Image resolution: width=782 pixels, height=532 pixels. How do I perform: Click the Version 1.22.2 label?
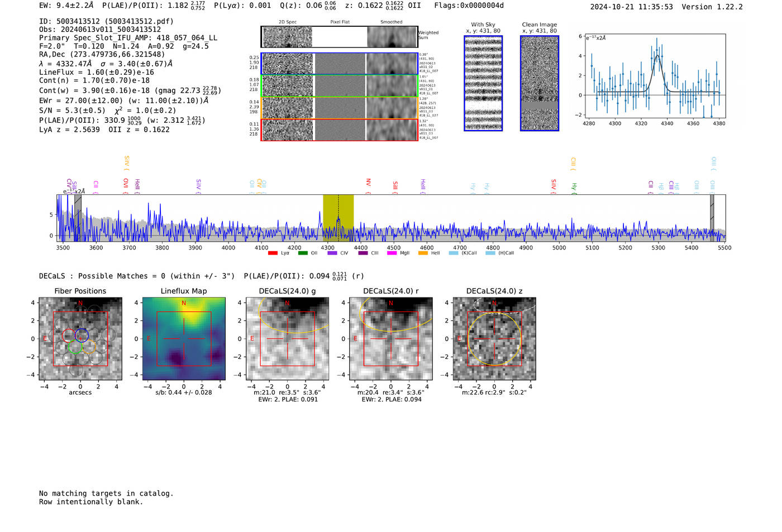(x=712, y=7)
